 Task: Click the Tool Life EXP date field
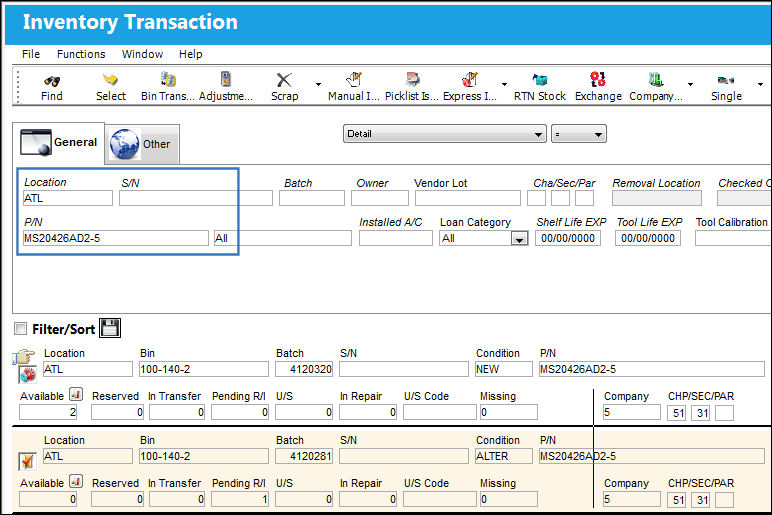[648, 238]
